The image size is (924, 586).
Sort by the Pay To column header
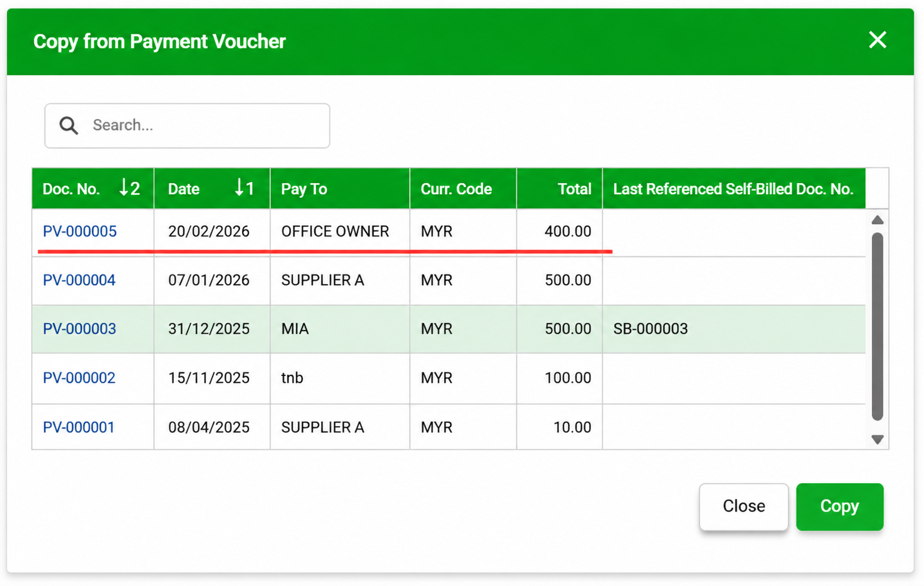pos(340,188)
